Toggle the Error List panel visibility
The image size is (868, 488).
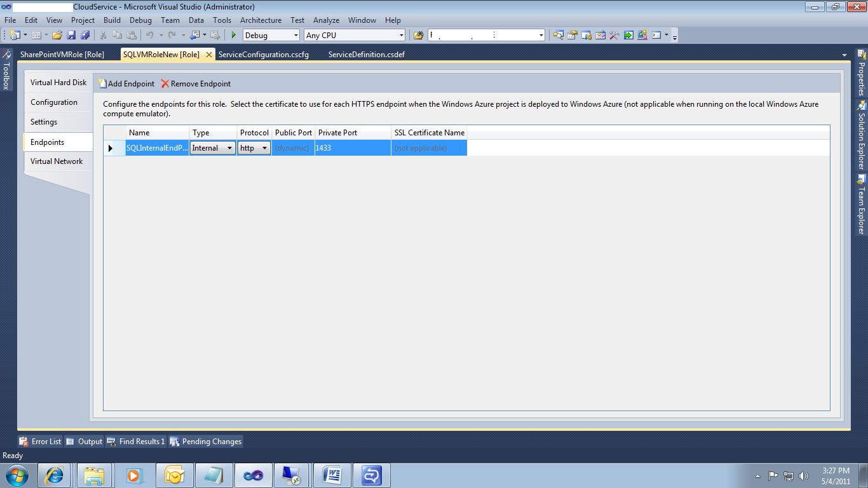(39, 441)
